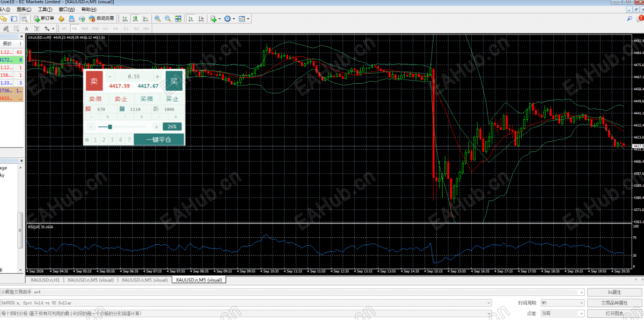644x320 pixels.
Task: Open the trade panel hamburger menu
Action: (x=87, y=140)
